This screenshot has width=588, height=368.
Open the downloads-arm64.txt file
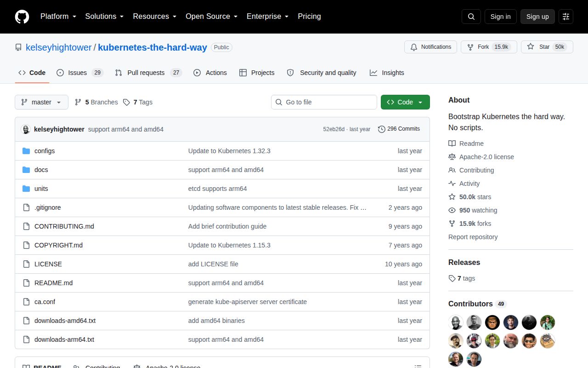coord(64,339)
